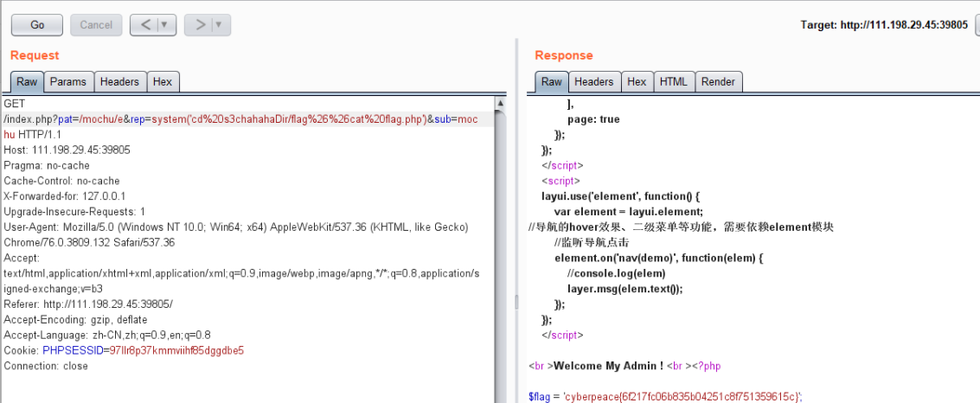Open the Response Render tab
Screen dimensions: 980x403
point(718,82)
